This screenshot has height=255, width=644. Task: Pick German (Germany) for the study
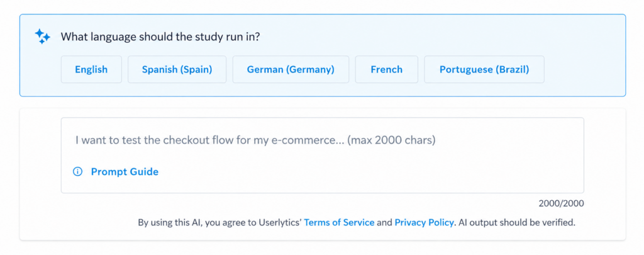coord(291,69)
